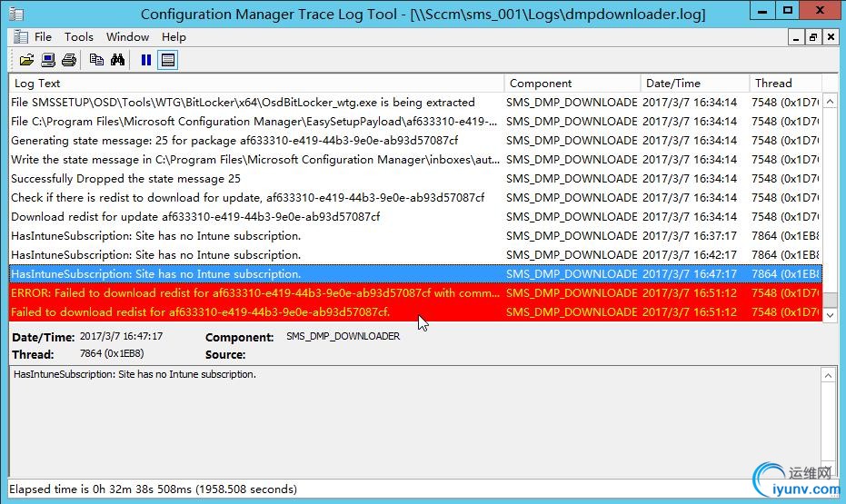Click the Open on Server toolbar icon
The image size is (846, 504).
click(x=48, y=60)
